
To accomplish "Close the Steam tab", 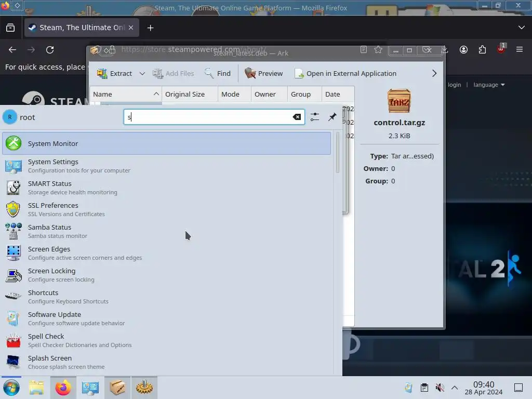I will click(x=131, y=28).
